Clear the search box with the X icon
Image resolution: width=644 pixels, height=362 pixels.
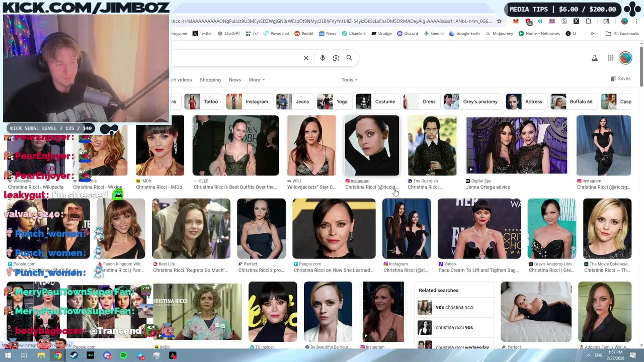point(306,58)
